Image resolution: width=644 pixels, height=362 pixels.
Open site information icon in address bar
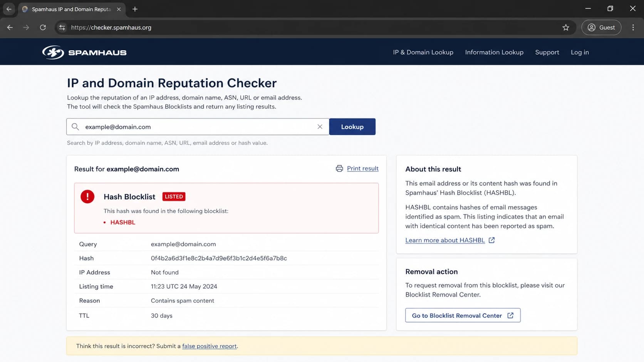tap(62, 27)
